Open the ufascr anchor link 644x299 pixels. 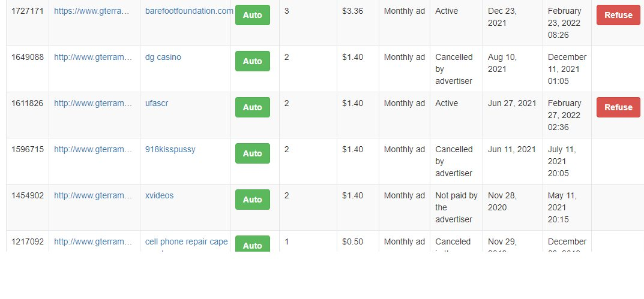[157, 103]
